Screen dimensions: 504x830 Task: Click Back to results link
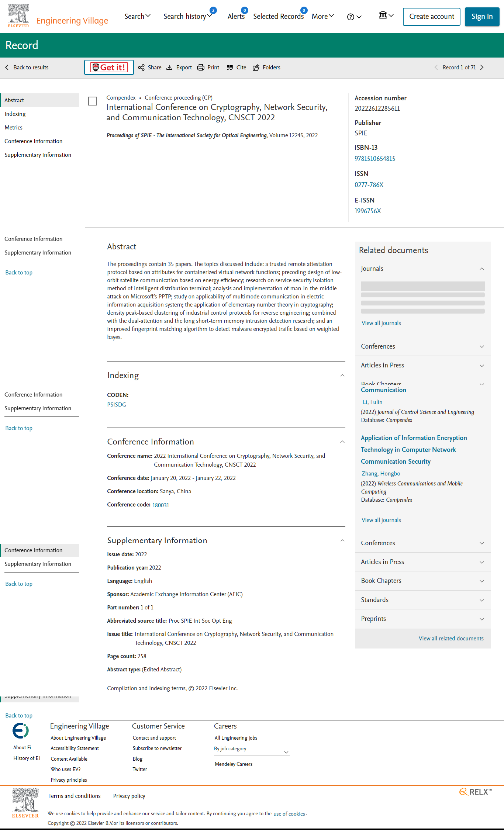(31, 68)
